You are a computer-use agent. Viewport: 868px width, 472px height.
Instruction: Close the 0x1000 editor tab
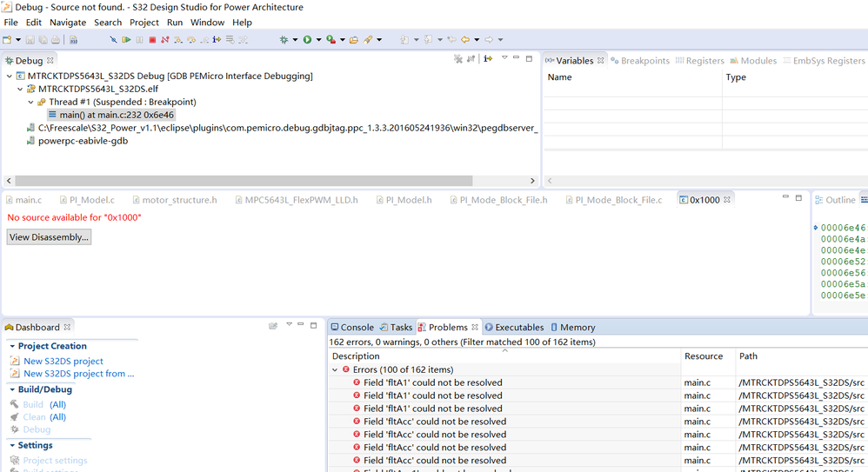727,200
